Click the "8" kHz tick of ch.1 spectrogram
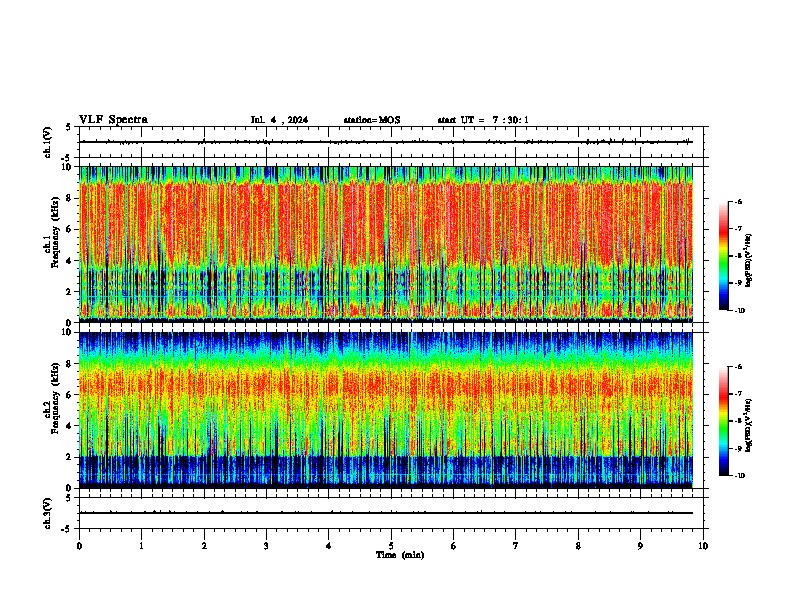The width and height of the screenshot is (792, 612). [x=70, y=198]
